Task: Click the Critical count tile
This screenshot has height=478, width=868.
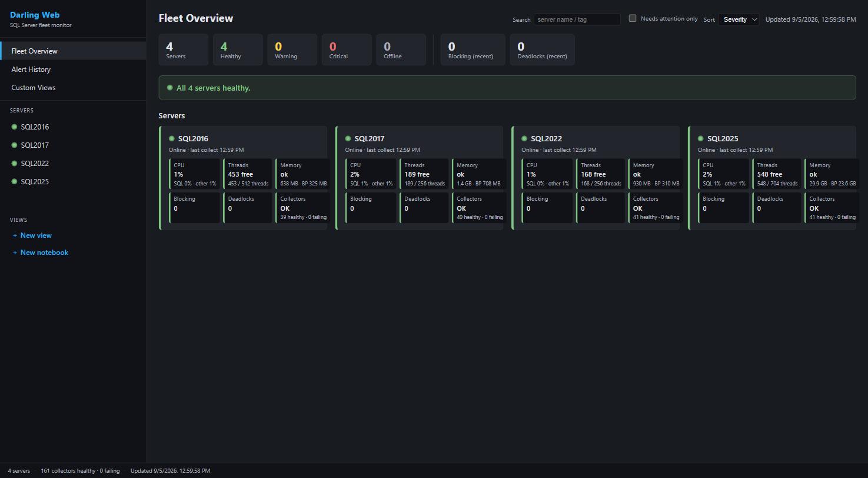Action: [347, 49]
